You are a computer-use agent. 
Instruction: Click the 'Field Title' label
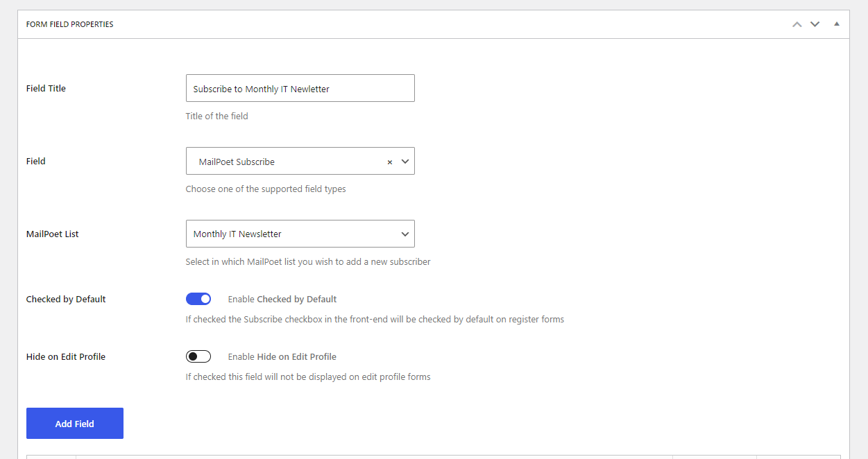[x=46, y=88]
